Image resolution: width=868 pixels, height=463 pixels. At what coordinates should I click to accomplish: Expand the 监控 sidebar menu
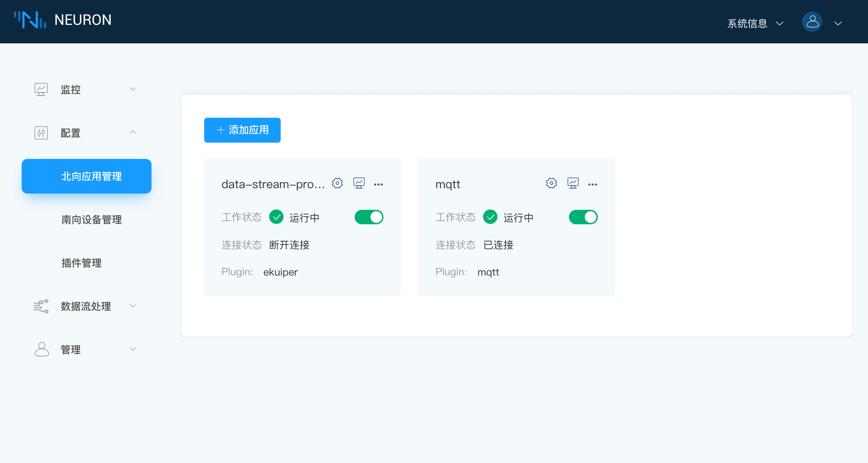(x=133, y=89)
